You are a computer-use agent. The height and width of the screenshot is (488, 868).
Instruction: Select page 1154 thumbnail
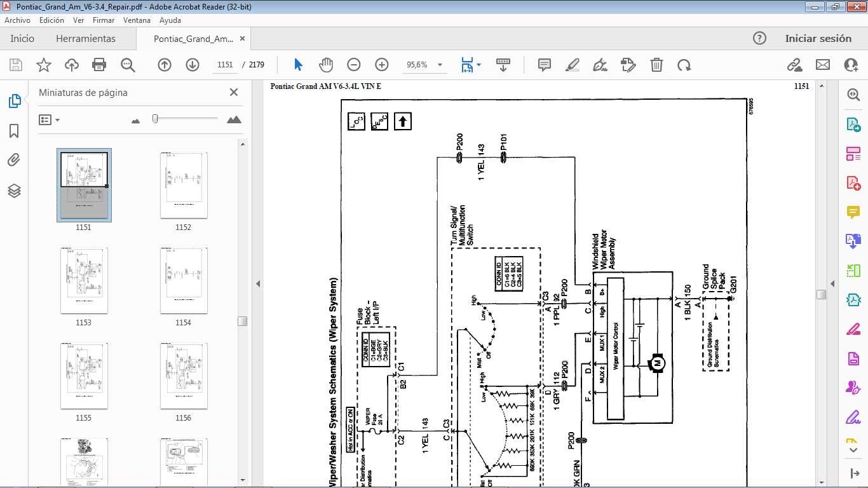pyautogui.click(x=184, y=280)
